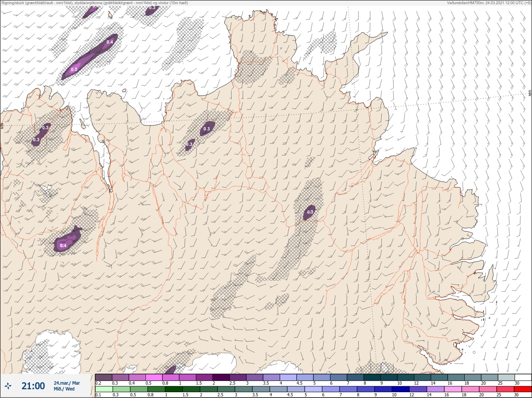This screenshot has width=532, height=398.
Task: Click the N99 label on the map's right edge
Action: 530,93
